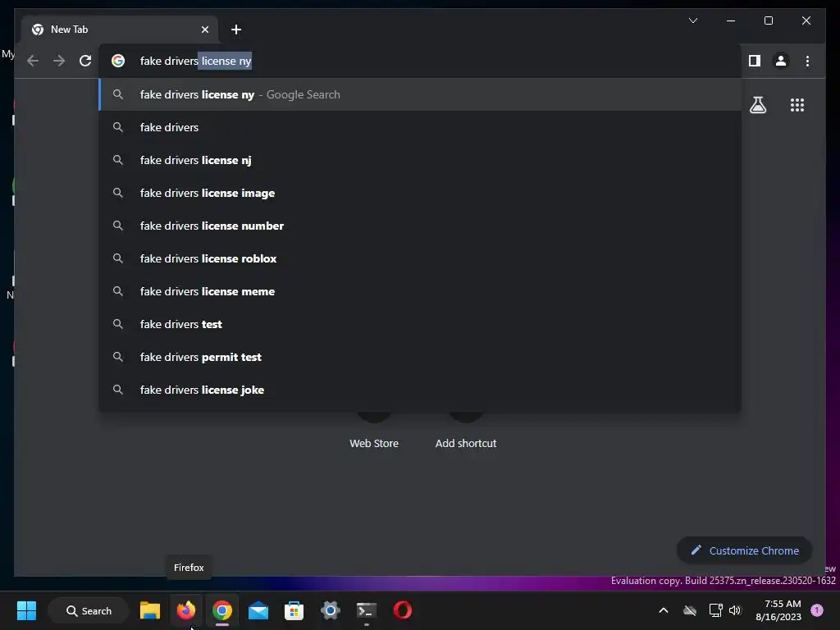Open Microsoft Store from the taskbar

(294, 610)
